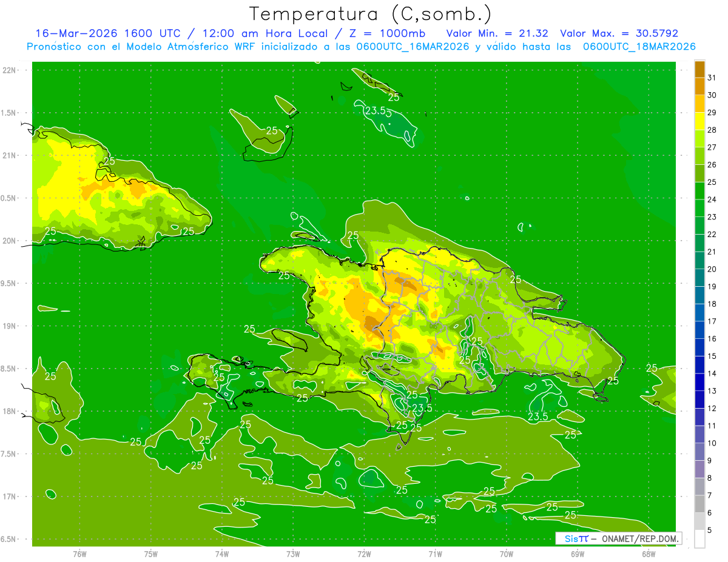This screenshot has width=728, height=562.
Task: Click the '76W' longitude axis label
Action: pos(79,554)
